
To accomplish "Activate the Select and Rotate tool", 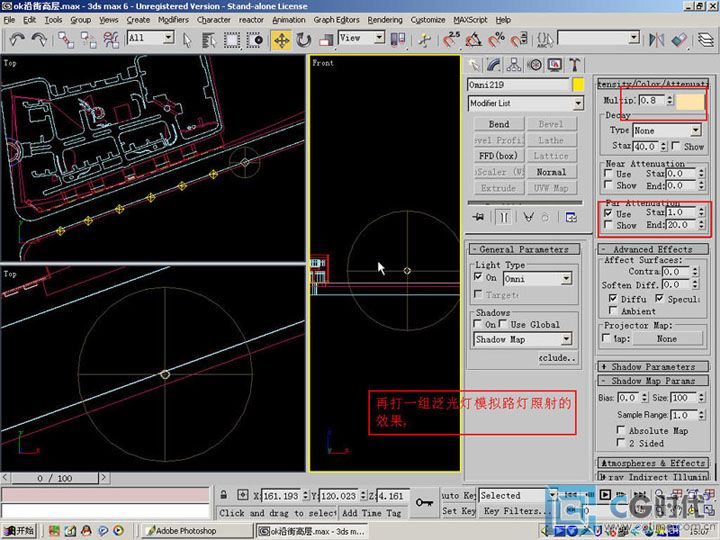I will point(304,40).
